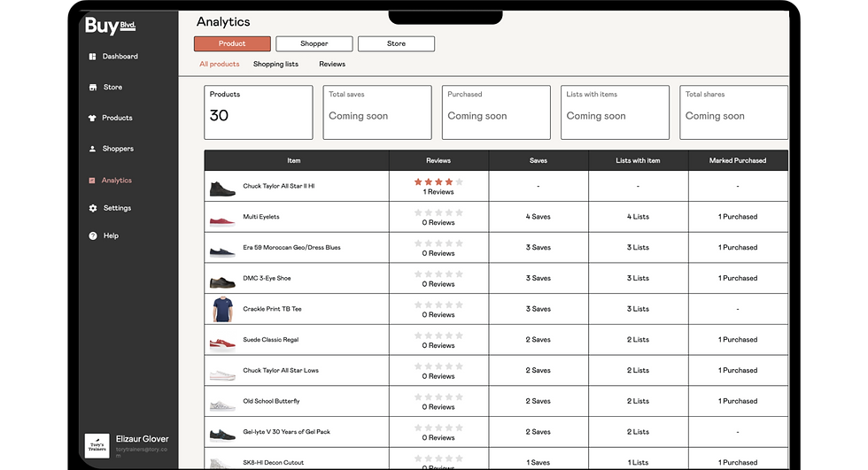Click '3 Saves' in Crackle Print TB Tee row

click(539, 309)
